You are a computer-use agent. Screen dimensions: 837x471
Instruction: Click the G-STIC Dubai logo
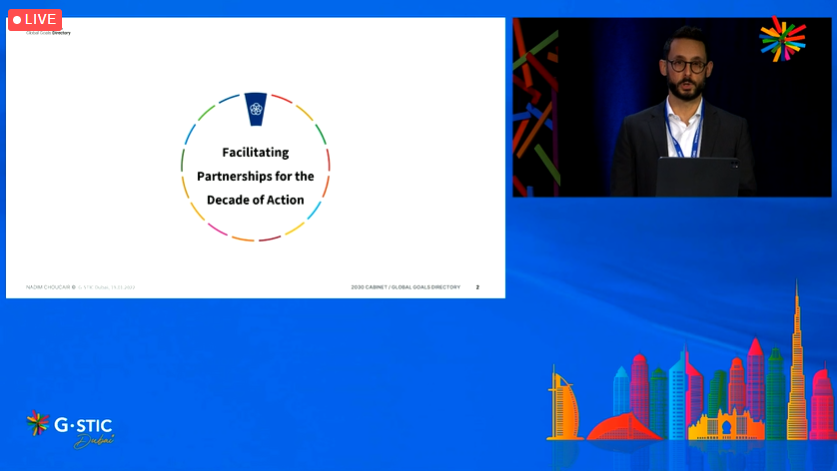[70, 429]
